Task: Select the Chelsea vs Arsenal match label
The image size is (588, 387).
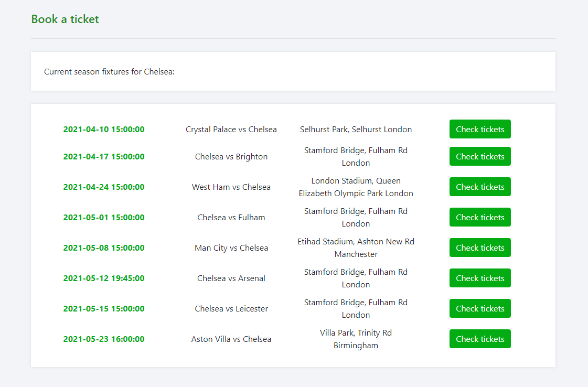Action: [231, 278]
